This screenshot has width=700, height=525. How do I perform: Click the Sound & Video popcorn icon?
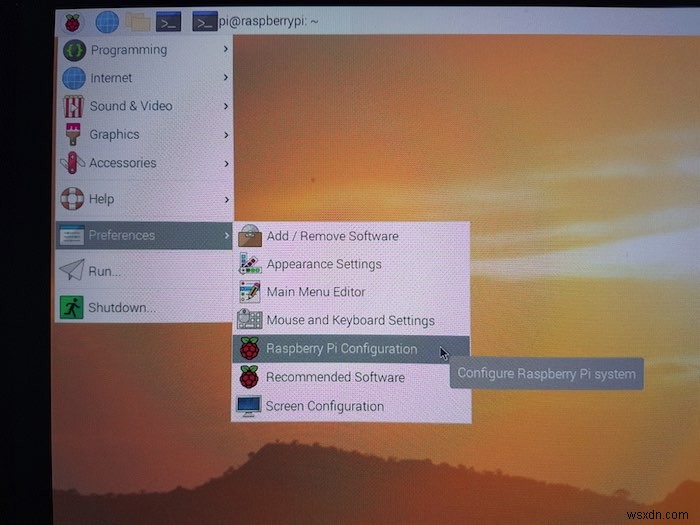(73, 106)
